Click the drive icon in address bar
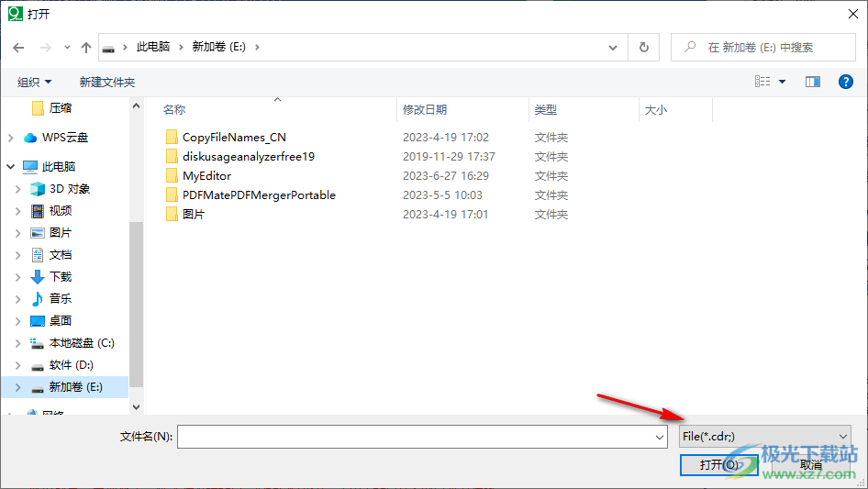The height and width of the screenshot is (489, 868). [108, 48]
